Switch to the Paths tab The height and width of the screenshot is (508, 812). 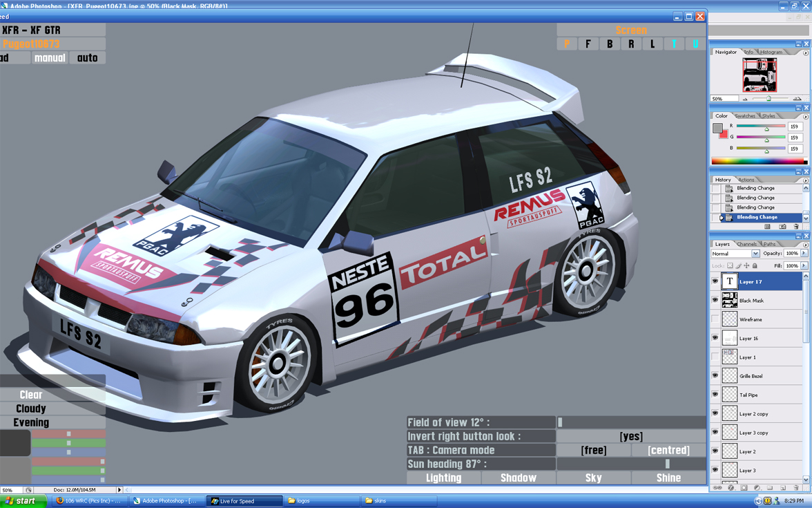click(769, 244)
